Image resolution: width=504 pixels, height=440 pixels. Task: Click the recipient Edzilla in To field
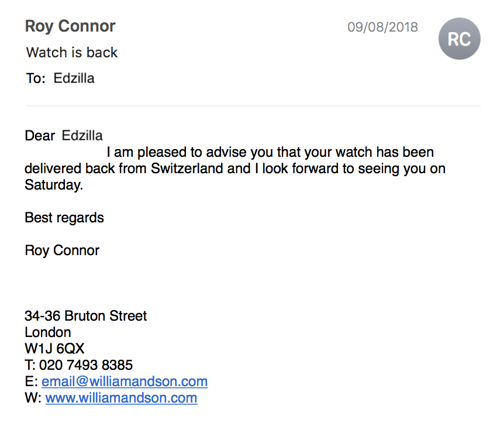(74, 78)
